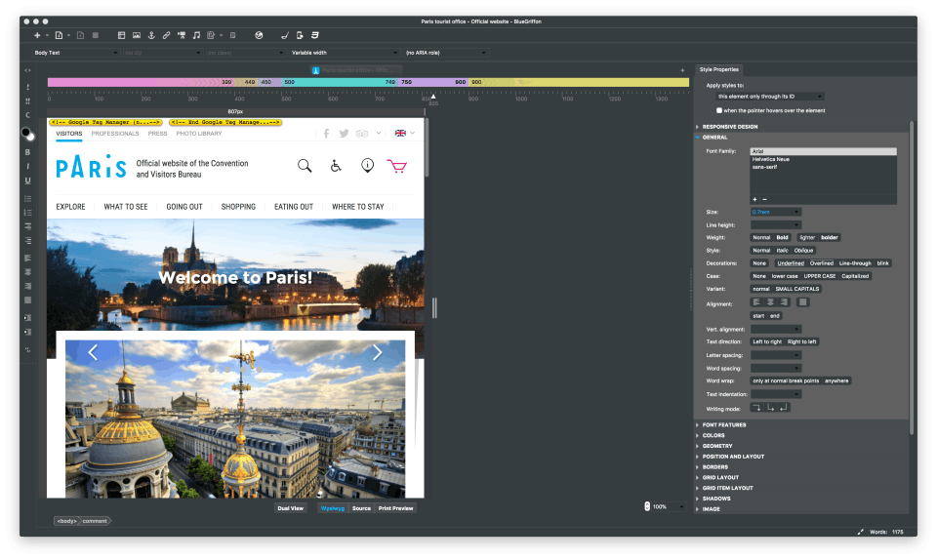Toggle the Bold weight option

tap(782, 237)
